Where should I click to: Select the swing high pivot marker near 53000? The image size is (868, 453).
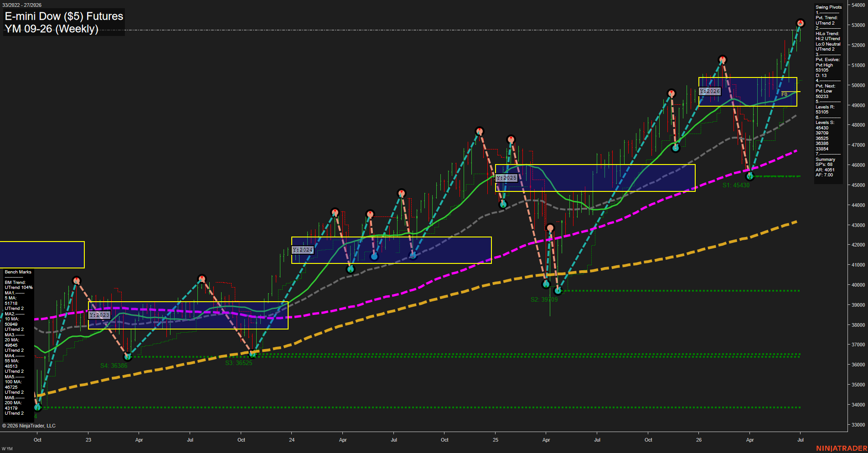800,23
